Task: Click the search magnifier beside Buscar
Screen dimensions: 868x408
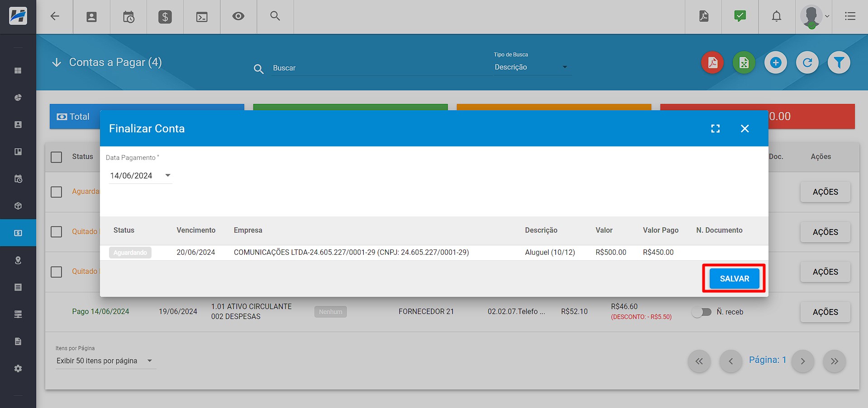Action: pyautogui.click(x=259, y=69)
